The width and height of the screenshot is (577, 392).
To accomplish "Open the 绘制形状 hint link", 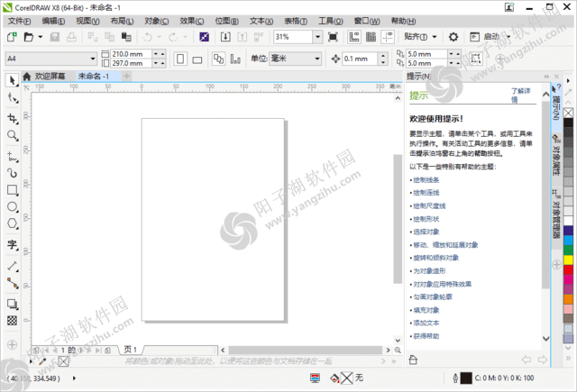I will point(426,219).
